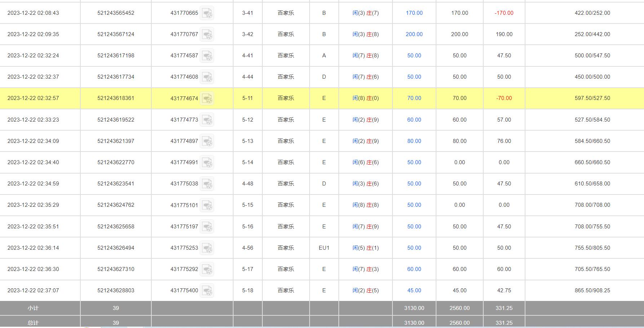Viewport: 644px width, 328px height.
Task: Open video replay icon for game 431774608
Action: pyautogui.click(x=207, y=77)
